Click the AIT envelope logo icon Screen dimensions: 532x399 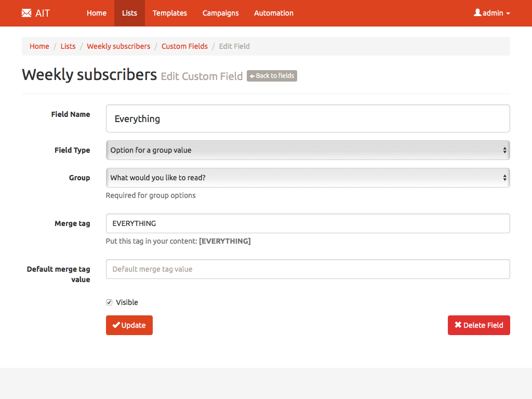point(26,13)
